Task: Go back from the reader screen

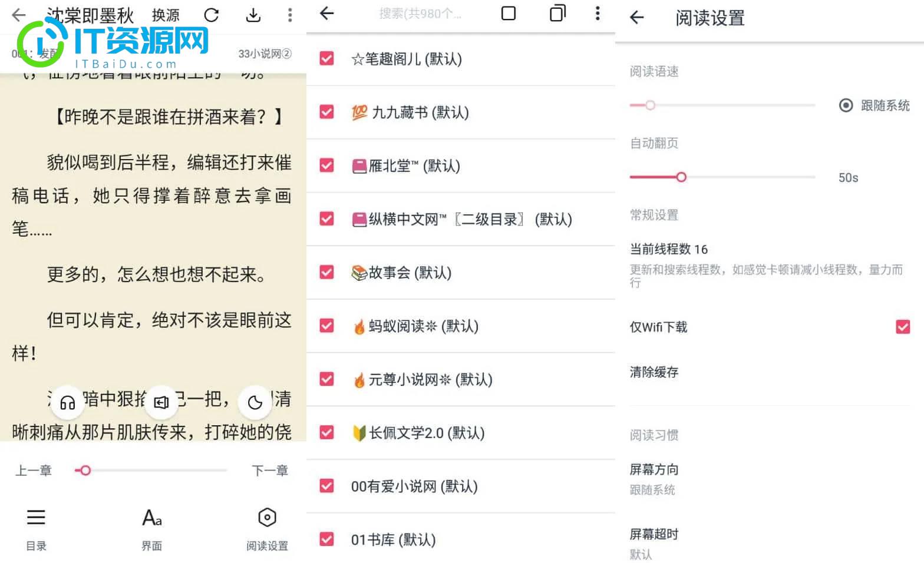Action: point(19,14)
